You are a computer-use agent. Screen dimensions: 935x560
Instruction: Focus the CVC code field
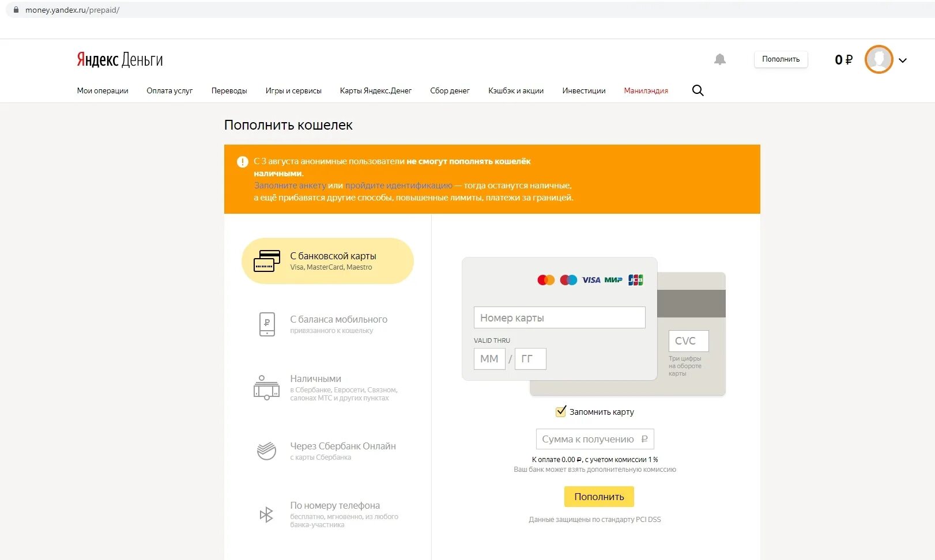pos(689,341)
